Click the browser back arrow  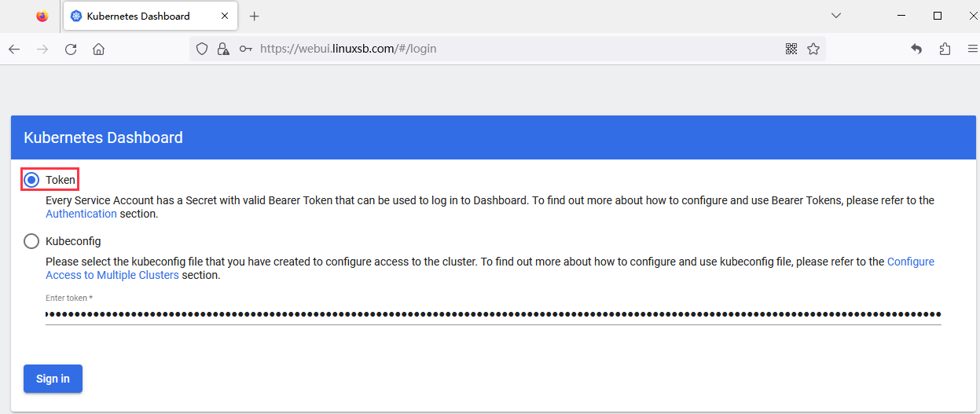[14, 49]
